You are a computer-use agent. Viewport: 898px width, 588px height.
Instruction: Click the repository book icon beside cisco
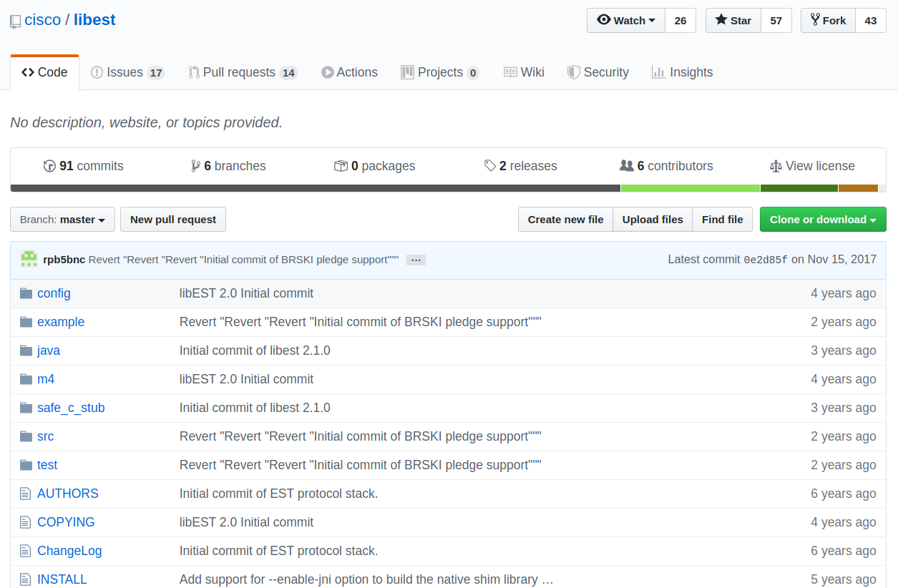(15, 21)
